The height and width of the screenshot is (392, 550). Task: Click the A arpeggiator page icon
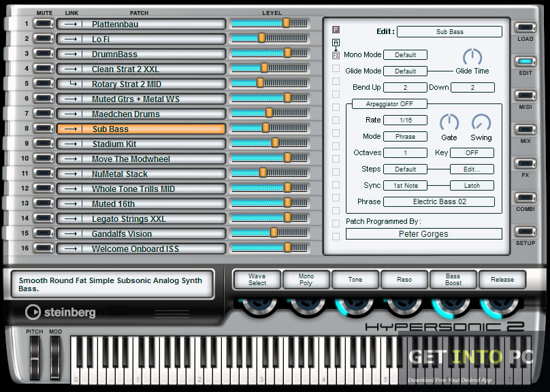(x=336, y=42)
